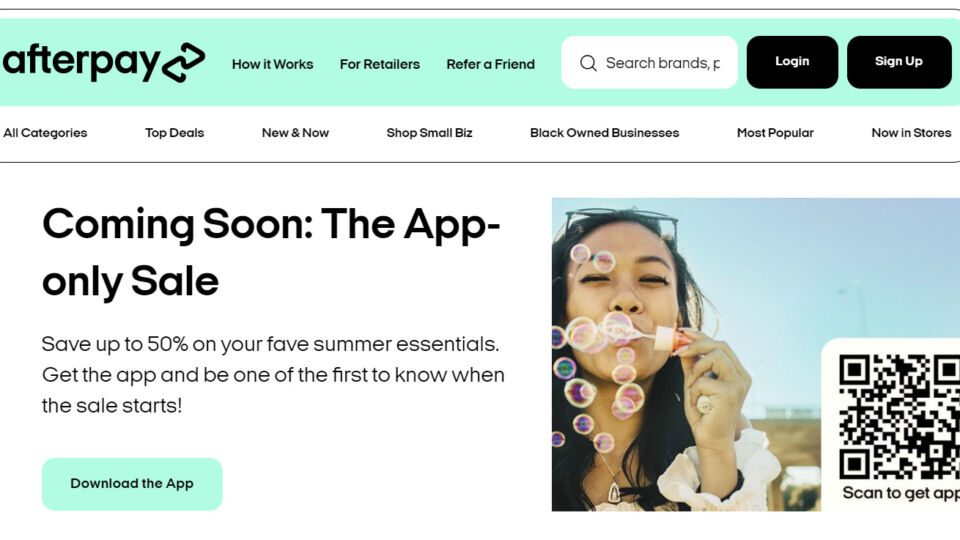Click the Login button

point(792,62)
